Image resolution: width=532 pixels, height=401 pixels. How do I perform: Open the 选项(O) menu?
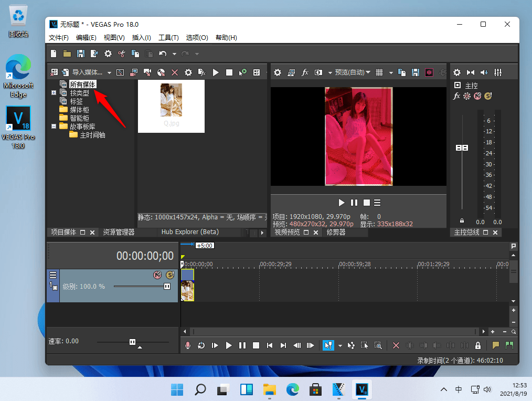(x=197, y=38)
